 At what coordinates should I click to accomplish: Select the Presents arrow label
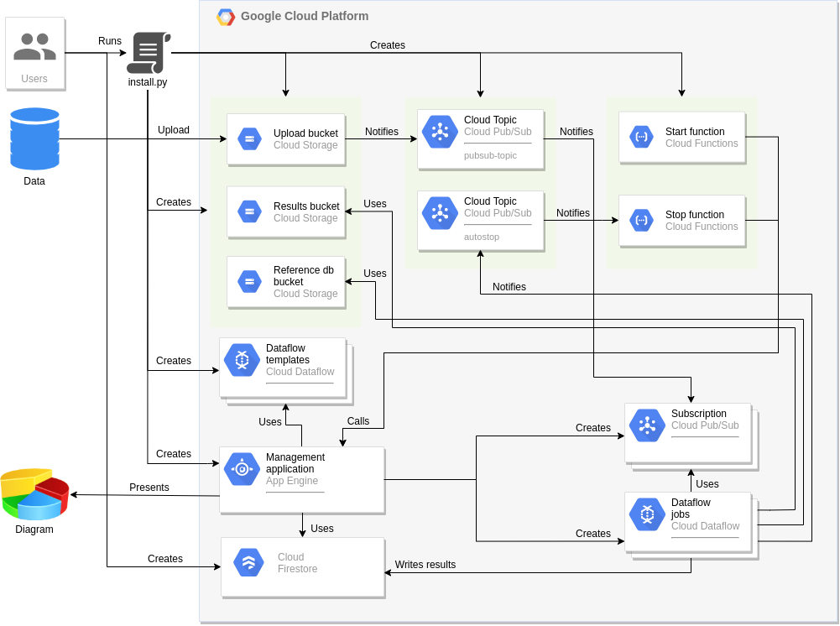tap(149, 488)
